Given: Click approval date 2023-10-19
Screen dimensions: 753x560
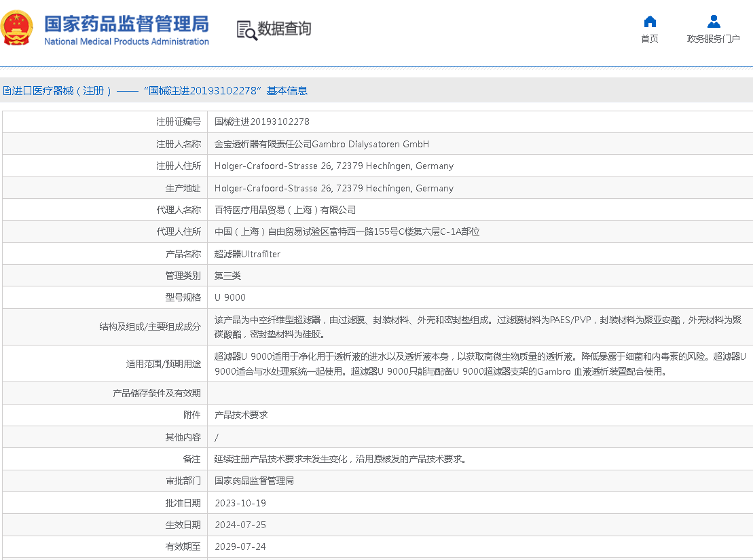Looking at the screenshot, I should tap(240, 504).
